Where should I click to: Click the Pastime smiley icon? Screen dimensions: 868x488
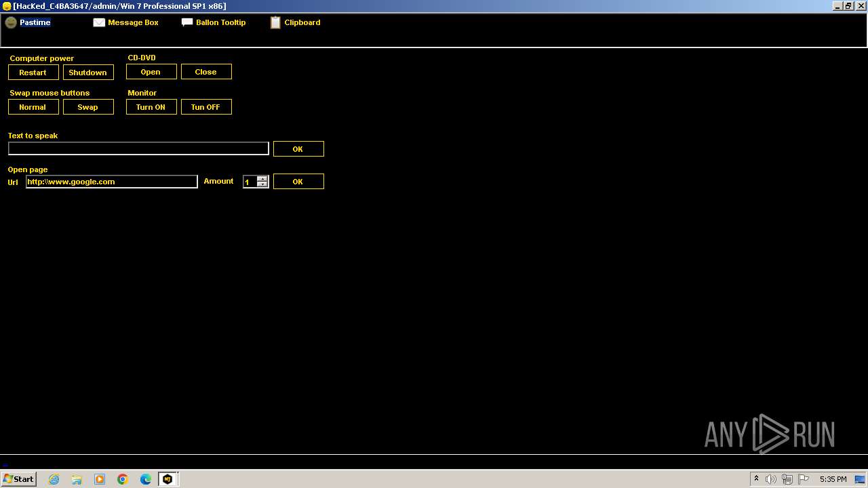pyautogui.click(x=11, y=22)
